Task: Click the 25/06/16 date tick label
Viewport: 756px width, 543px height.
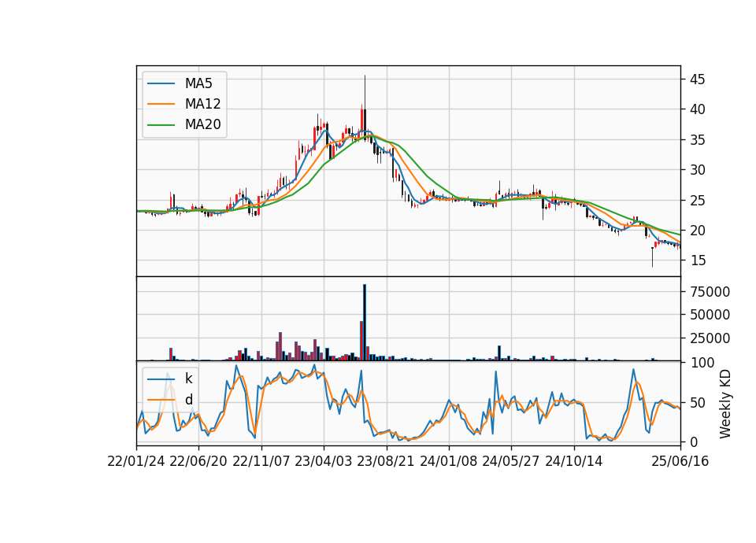Action: point(680,461)
